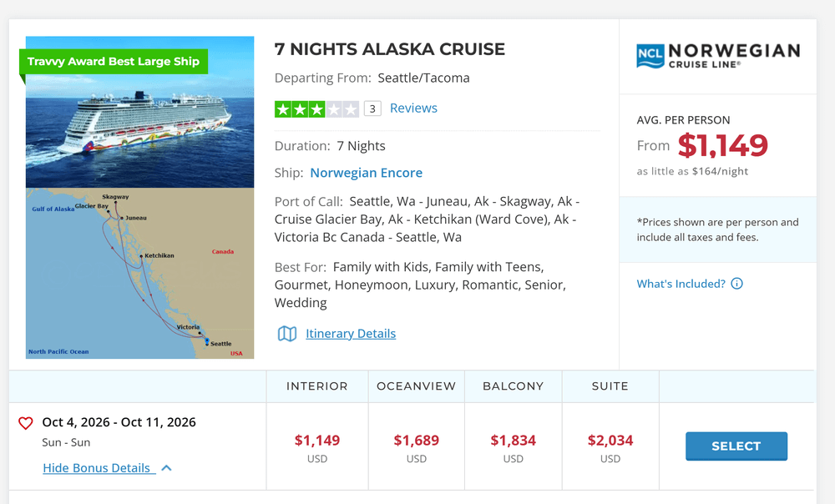Image resolution: width=835 pixels, height=504 pixels.
Task: Click the Norwegian Cruise Line logo
Action: point(718,56)
